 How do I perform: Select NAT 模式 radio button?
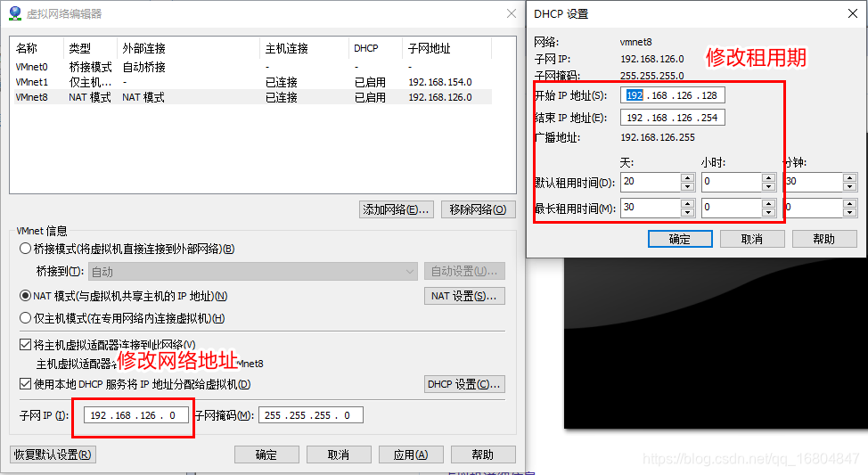[x=25, y=296]
